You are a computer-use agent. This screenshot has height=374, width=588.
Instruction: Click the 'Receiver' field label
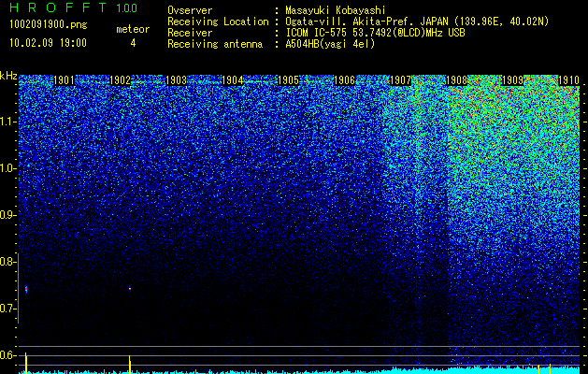(x=190, y=33)
